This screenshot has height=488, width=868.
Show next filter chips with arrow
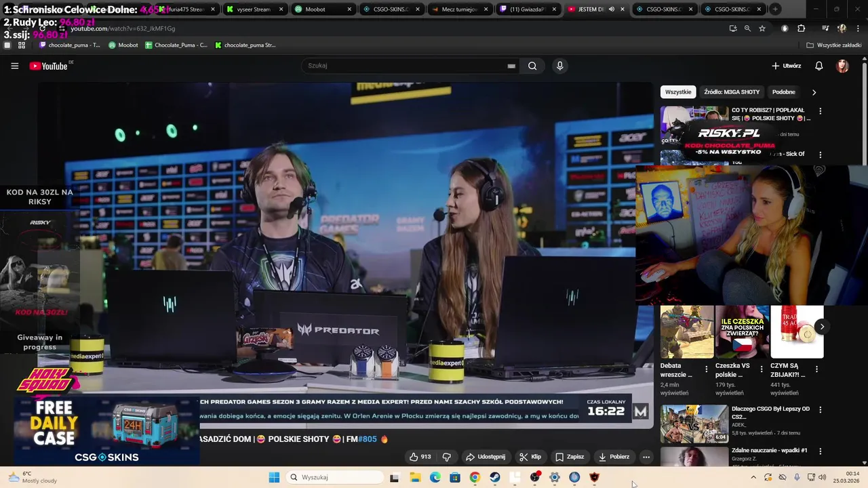click(814, 92)
